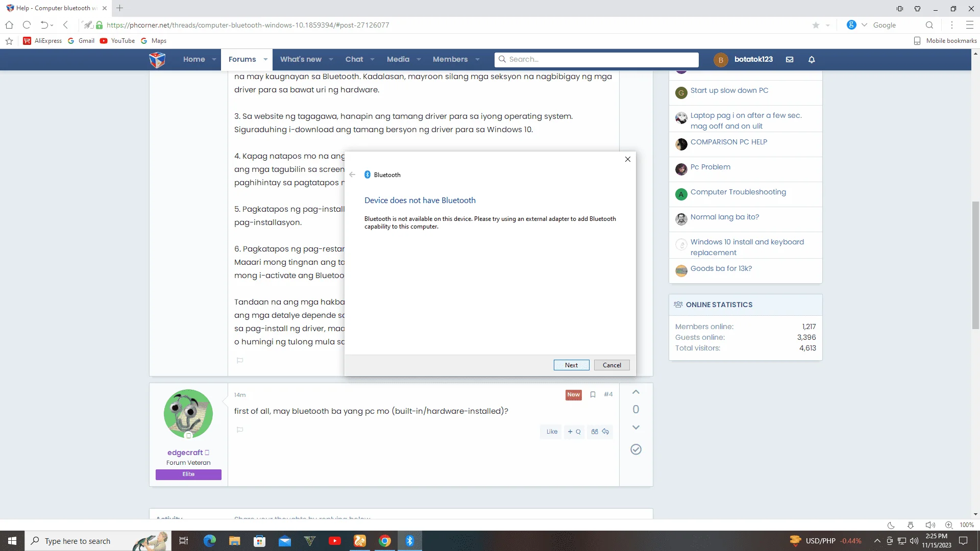Image resolution: width=980 pixels, height=551 pixels.
Task: Open File Explorer from taskbar
Action: (x=234, y=541)
